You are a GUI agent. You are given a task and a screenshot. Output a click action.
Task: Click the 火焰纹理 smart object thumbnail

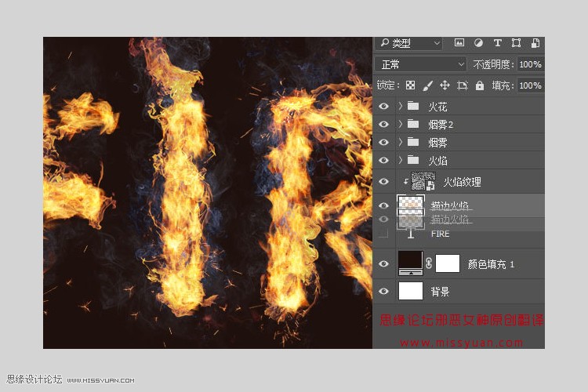coord(423,181)
